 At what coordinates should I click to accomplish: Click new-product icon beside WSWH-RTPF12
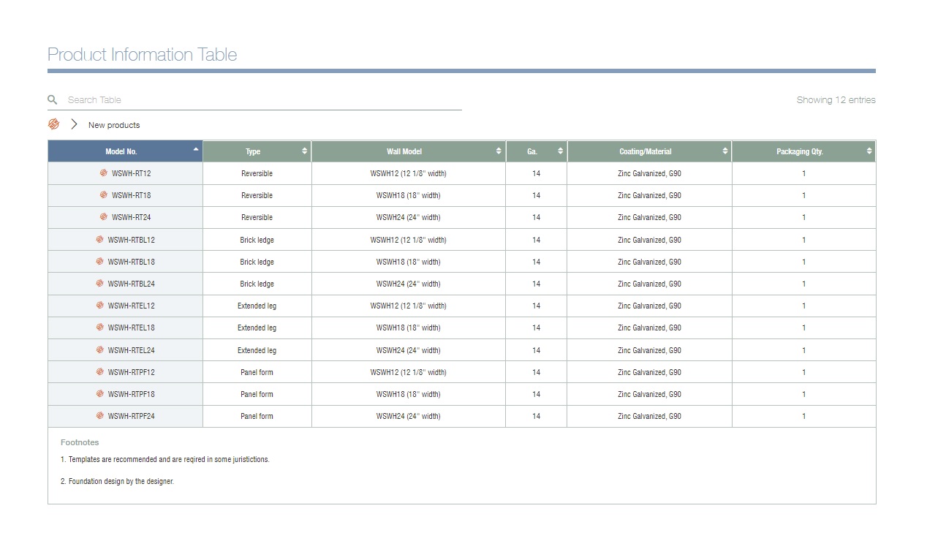100,372
